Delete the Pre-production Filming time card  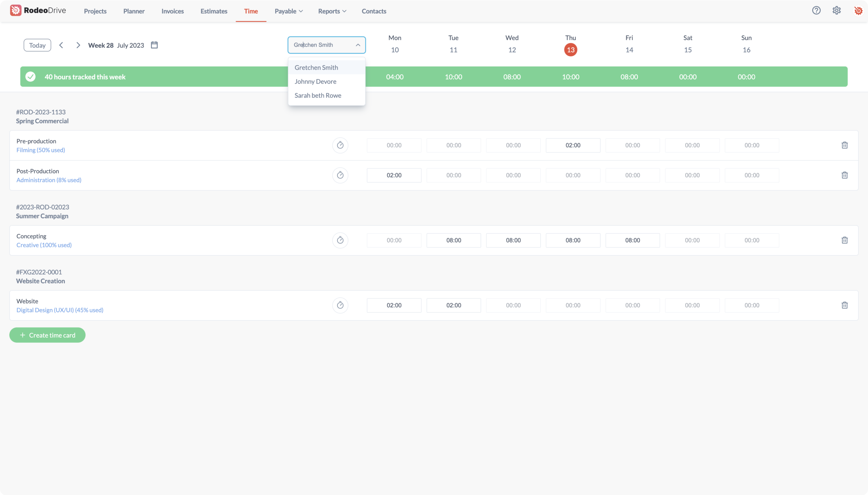[844, 145]
